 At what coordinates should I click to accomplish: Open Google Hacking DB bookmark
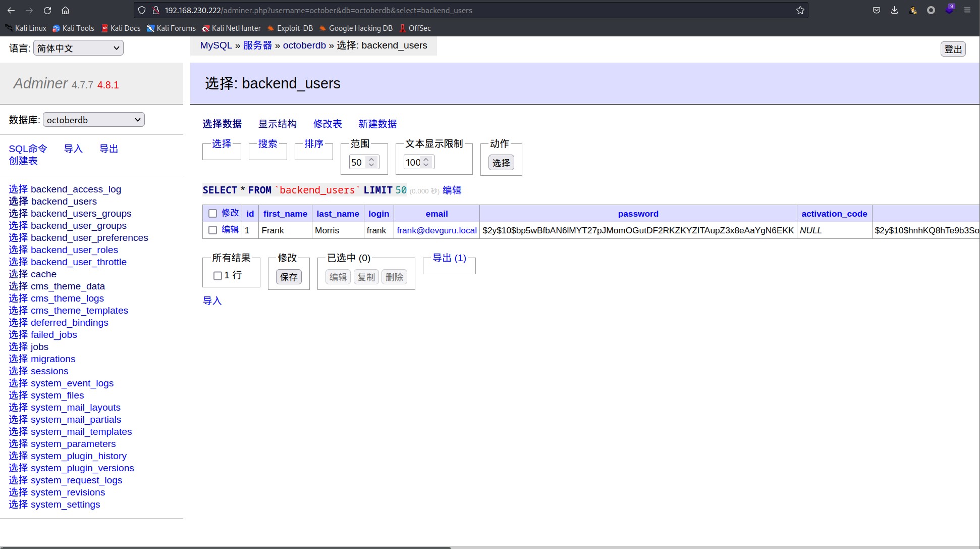(356, 28)
